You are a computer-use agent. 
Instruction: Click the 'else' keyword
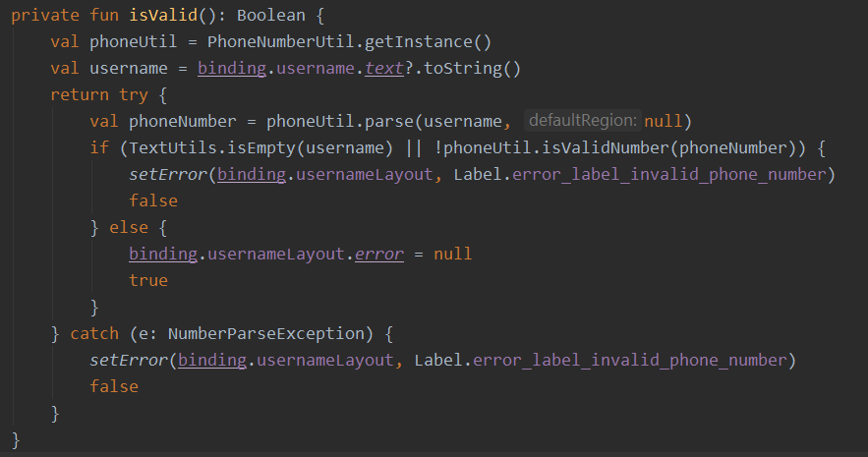pyautogui.click(x=129, y=227)
